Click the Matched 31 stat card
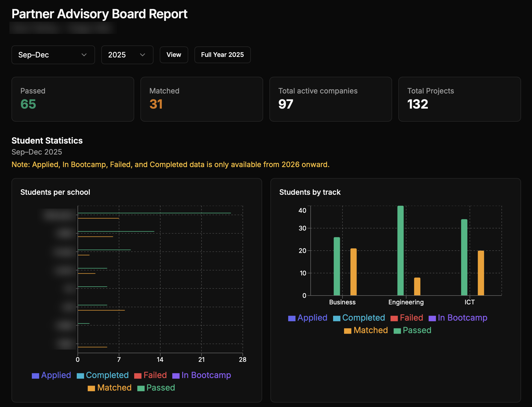The width and height of the screenshot is (532, 407). coord(202,99)
